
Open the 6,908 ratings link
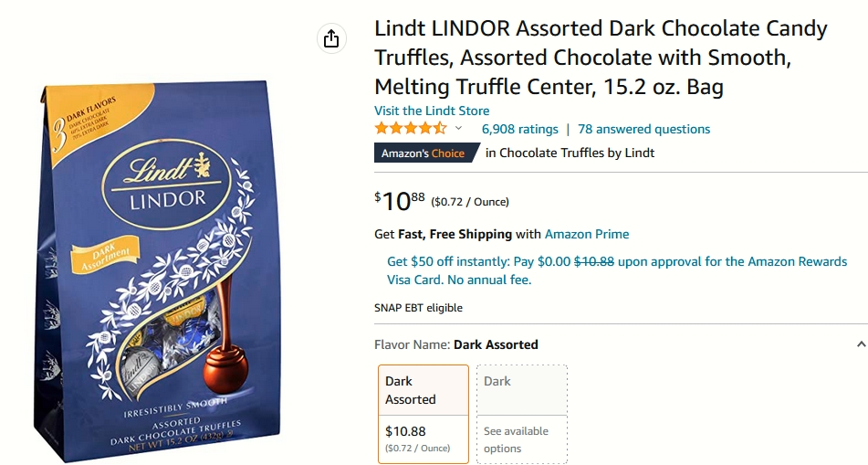click(x=520, y=129)
